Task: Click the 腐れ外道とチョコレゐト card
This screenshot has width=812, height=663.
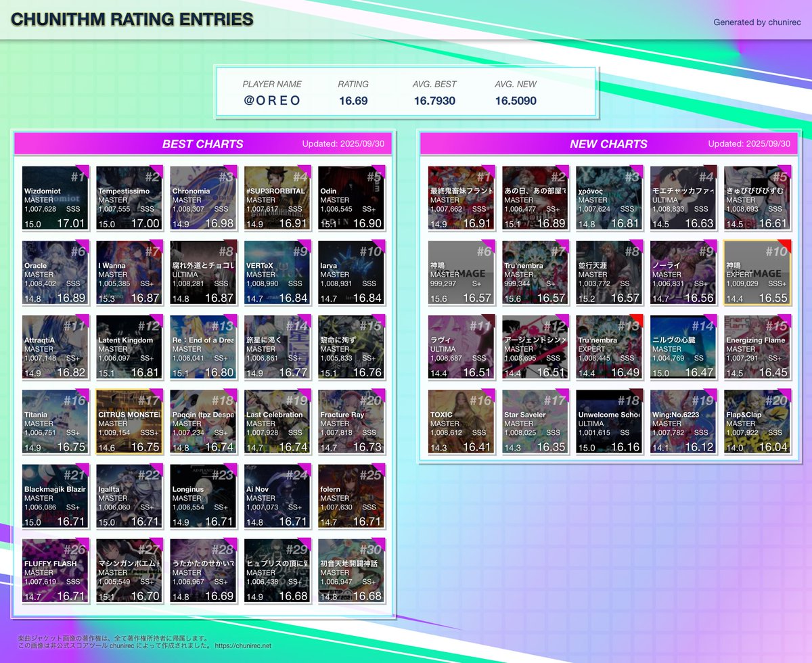Action: click(204, 273)
